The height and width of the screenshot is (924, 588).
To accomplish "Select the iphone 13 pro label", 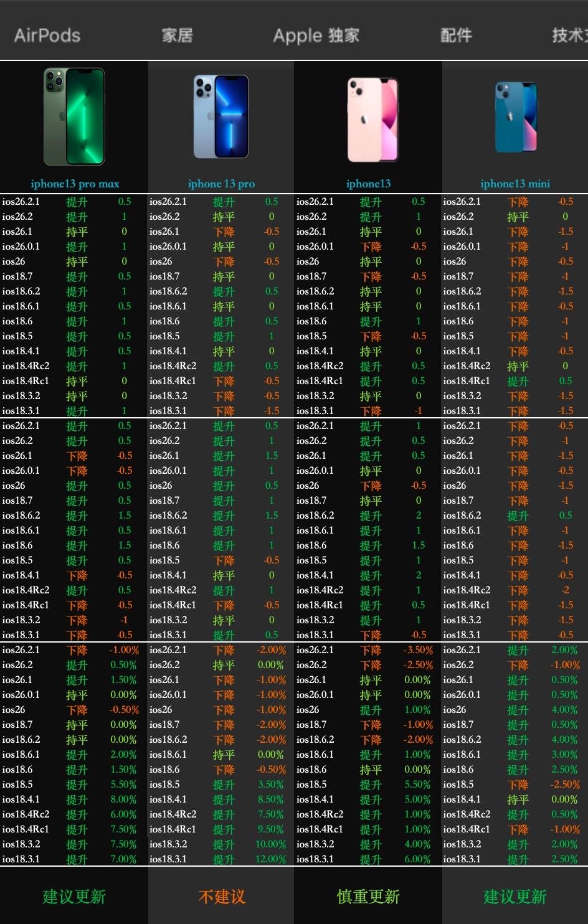I will click(x=221, y=184).
